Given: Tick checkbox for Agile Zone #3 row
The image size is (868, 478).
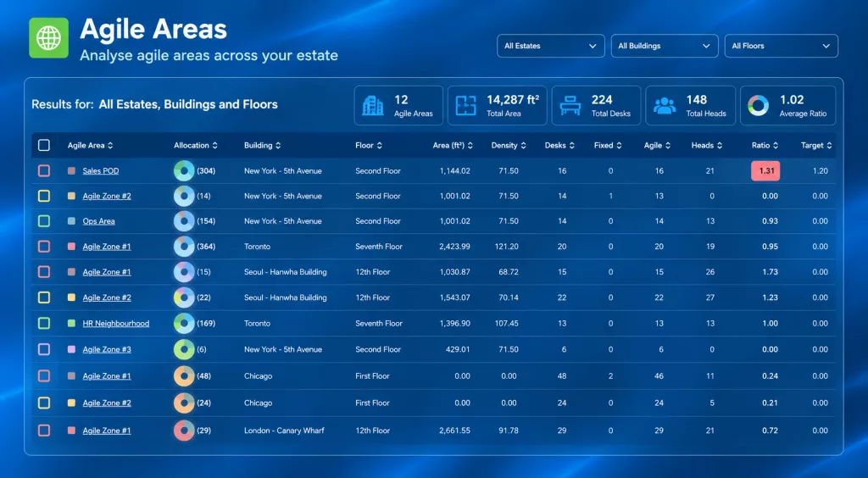Looking at the screenshot, I should point(44,349).
